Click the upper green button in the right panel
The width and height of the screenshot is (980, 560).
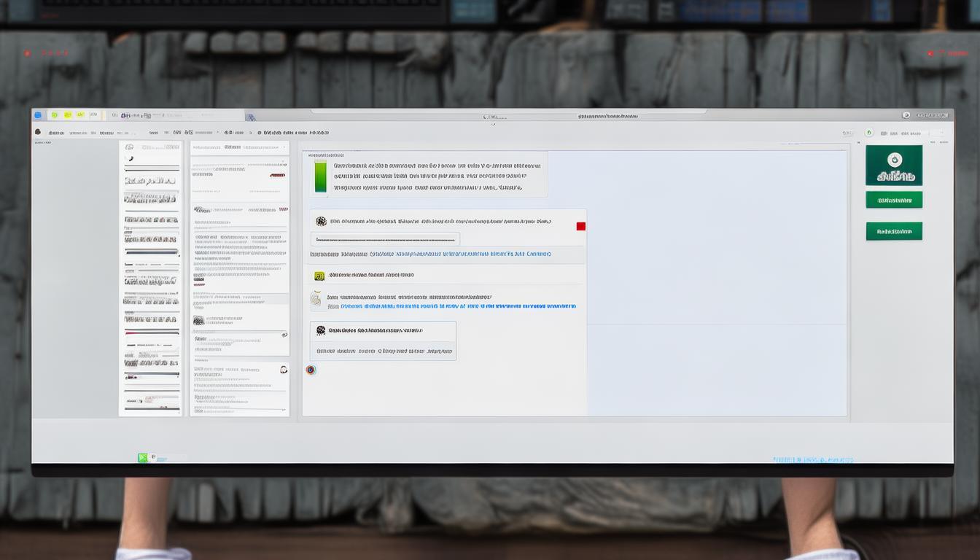(893, 200)
